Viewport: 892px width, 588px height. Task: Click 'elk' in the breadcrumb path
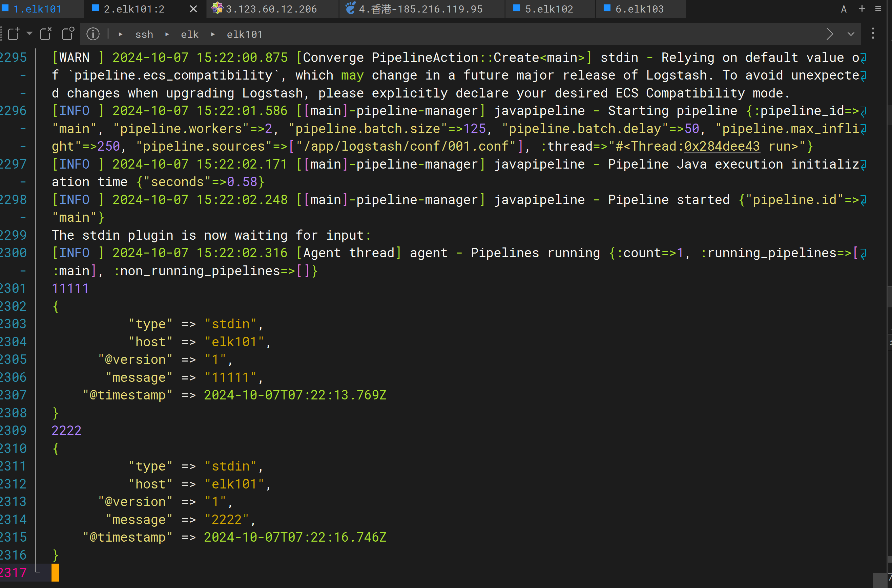[190, 35]
